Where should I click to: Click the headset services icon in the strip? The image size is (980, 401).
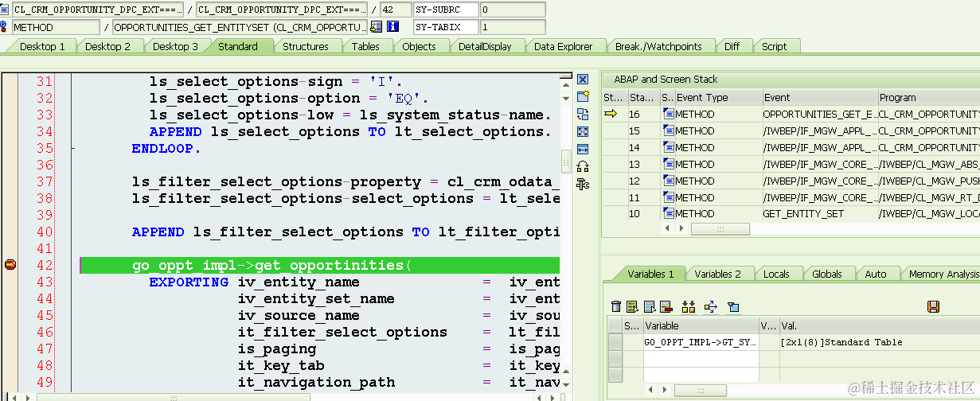582,167
